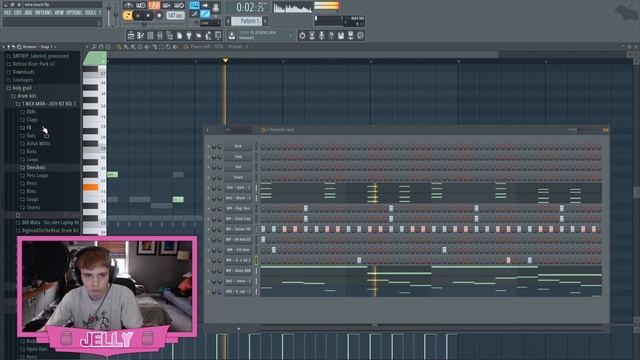Toggle the Snare channel select LED

256,178
